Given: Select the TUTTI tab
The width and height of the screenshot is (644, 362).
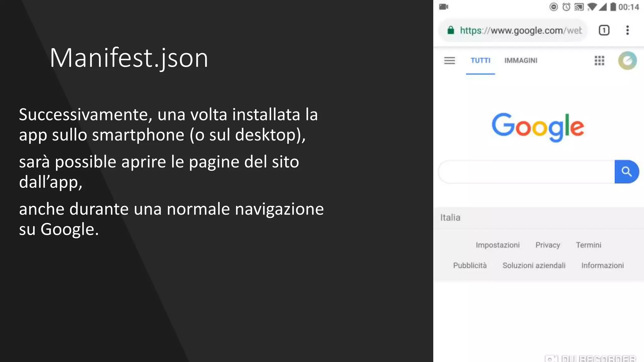Looking at the screenshot, I should [480, 60].
